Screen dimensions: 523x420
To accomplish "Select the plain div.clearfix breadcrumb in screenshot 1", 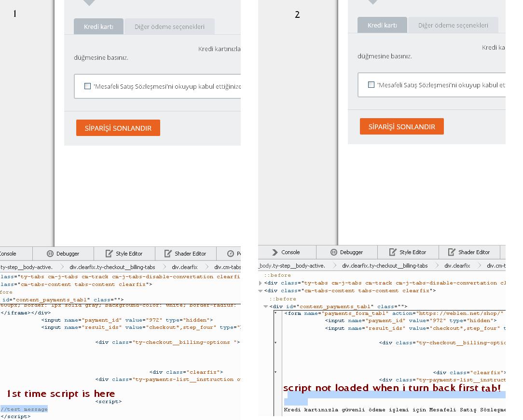I will (184, 267).
